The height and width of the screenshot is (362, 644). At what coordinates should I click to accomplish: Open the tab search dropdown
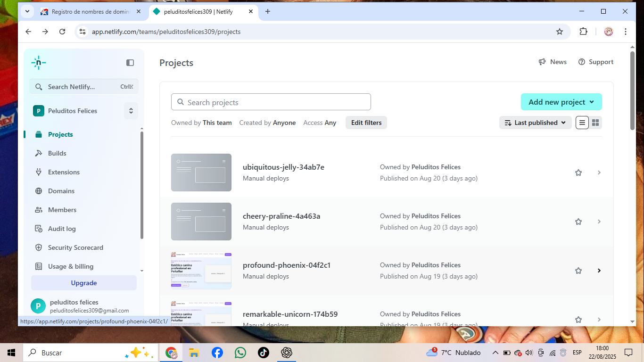(27, 11)
